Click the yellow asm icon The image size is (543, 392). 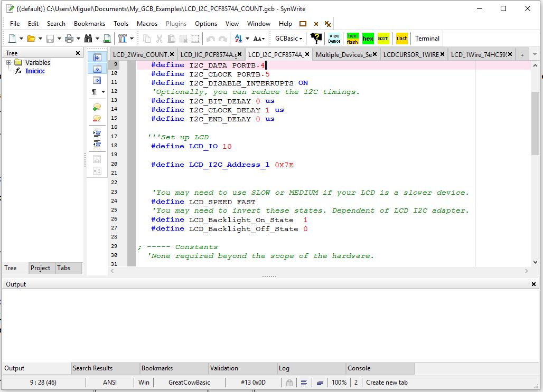[x=383, y=39]
